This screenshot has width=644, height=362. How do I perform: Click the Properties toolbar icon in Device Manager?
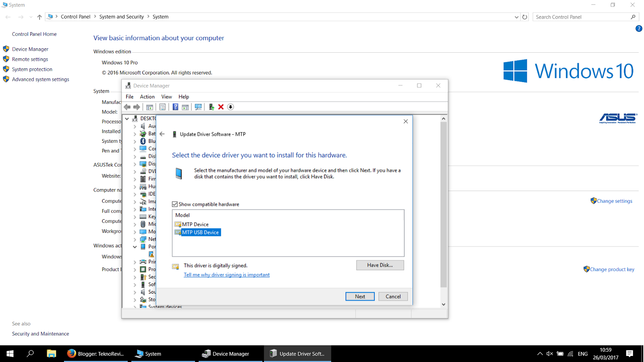click(x=149, y=107)
